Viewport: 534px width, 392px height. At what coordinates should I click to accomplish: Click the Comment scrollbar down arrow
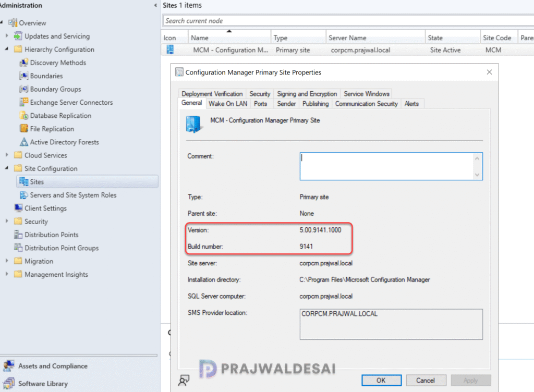click(477, 175)
